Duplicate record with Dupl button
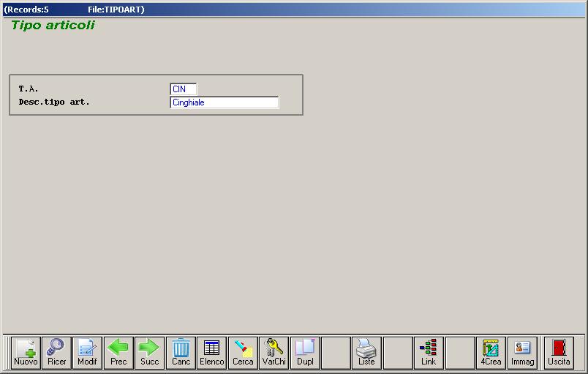This screenshot has height=374, width=588. [x=305, y=353]
